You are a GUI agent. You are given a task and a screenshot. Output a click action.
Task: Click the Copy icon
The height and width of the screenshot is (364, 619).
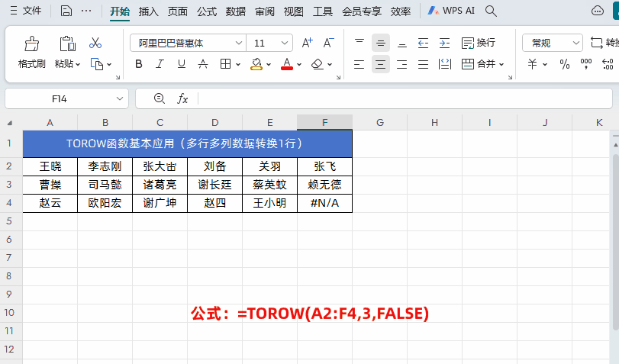[x=97, y=64]
